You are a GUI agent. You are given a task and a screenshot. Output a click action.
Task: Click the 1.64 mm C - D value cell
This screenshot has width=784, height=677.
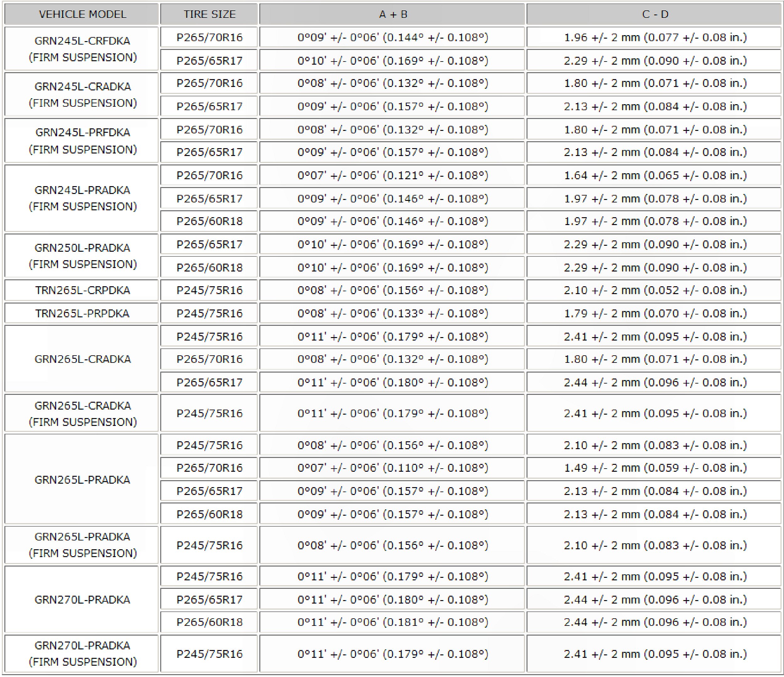pyautogui.click(x=655, y=176)
